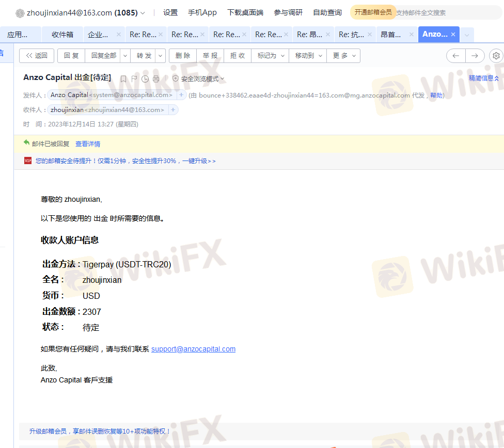Click the clock reminder icon by the subject
504x448 pixels.
(x=145, y=79)
